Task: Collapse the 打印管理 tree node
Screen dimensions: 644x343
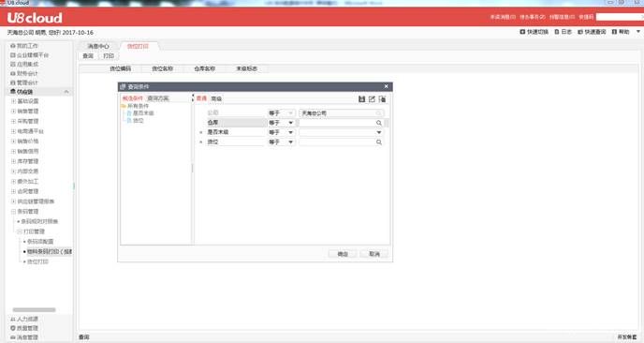Action: coord(20,231)
